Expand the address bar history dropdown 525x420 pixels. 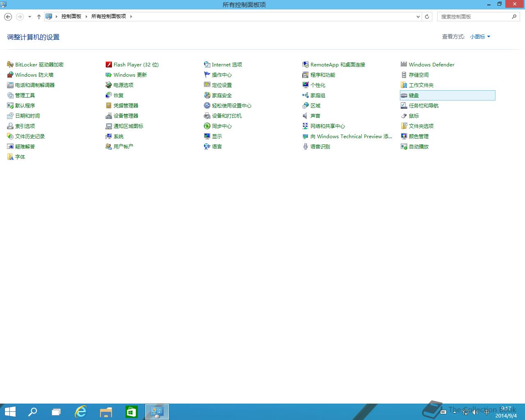tap(418, 16)
